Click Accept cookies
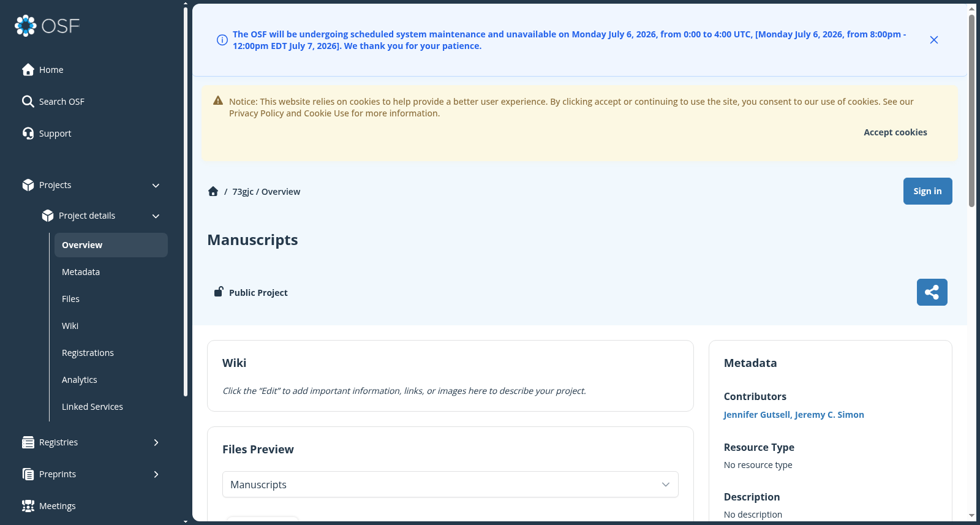980x525 pixels. (895, 132)
